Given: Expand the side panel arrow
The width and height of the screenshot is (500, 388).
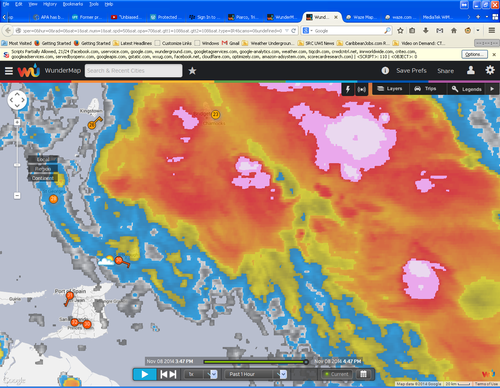Looking at the screenshot, I should [492, 89].
